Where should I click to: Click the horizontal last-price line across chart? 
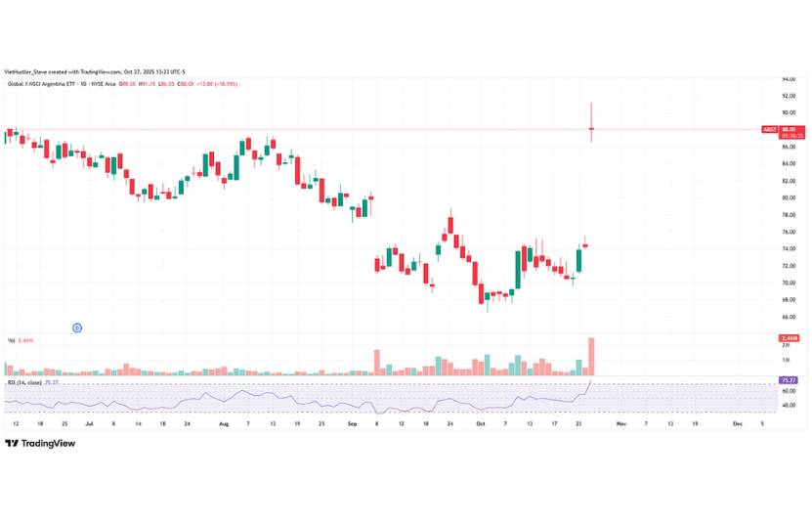[x=391, y=129]
